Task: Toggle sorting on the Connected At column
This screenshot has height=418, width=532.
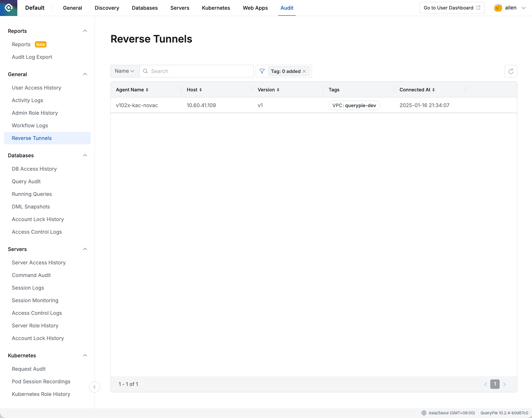Action: pyautogui.click(x=434, y=90)
